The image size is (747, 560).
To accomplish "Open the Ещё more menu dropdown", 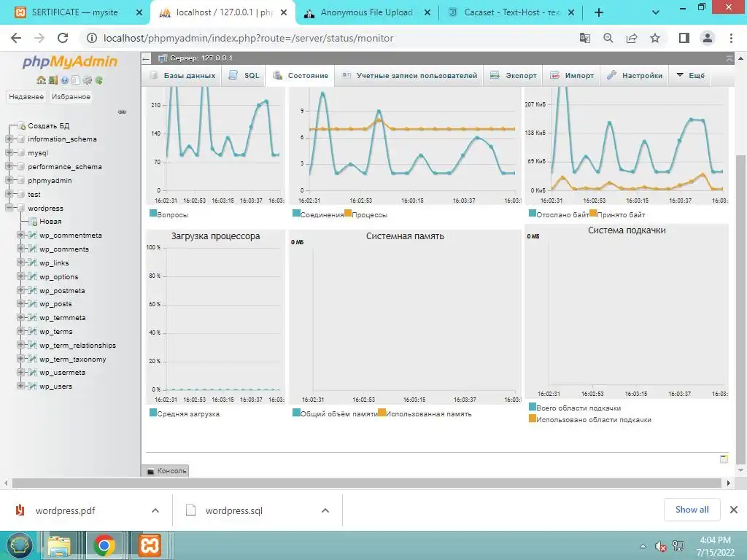I will tap(690, 75).
